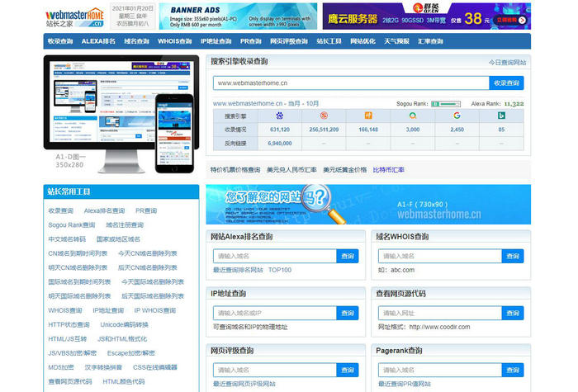
Task: Click the 查询 button for Pagerank查询
Action: point(513,370)
